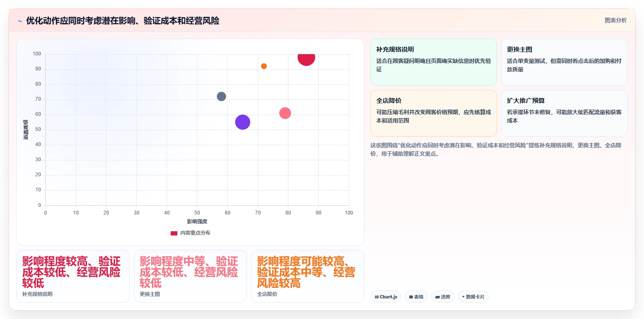Click the 内容重点分布 legend text
Image resolution: width=644 pixels, height=319 pixels.
(195, 233)
